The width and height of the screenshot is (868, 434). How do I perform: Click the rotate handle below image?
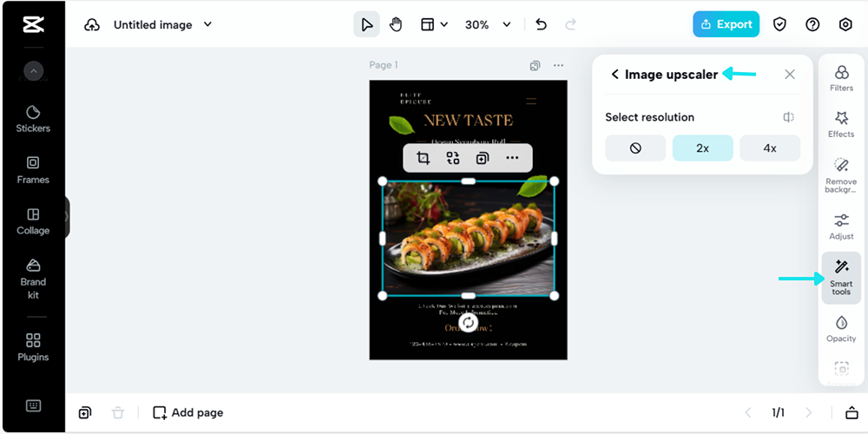coord(469,323)
